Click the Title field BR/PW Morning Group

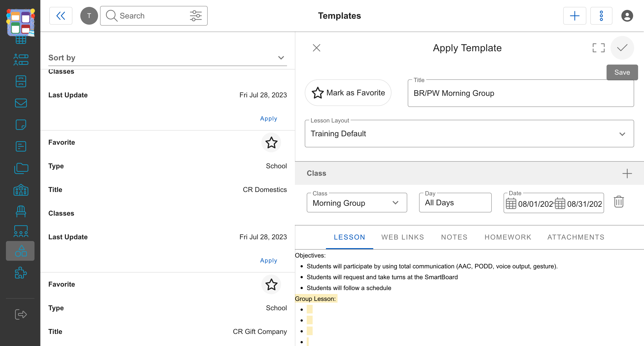521,93
